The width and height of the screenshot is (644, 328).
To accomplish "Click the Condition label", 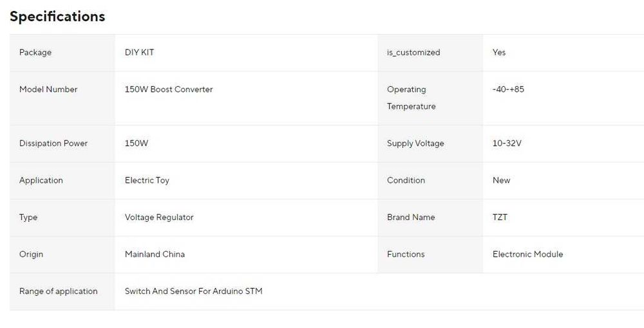I will [406, 181].
